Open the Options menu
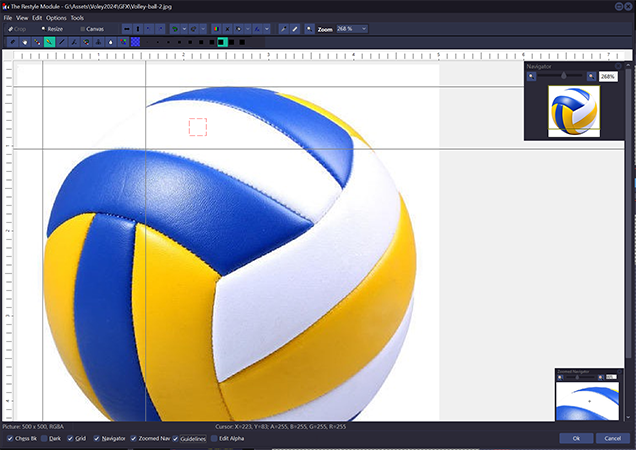The width and height of the screenshot is (636, 450). click(56, 18)
